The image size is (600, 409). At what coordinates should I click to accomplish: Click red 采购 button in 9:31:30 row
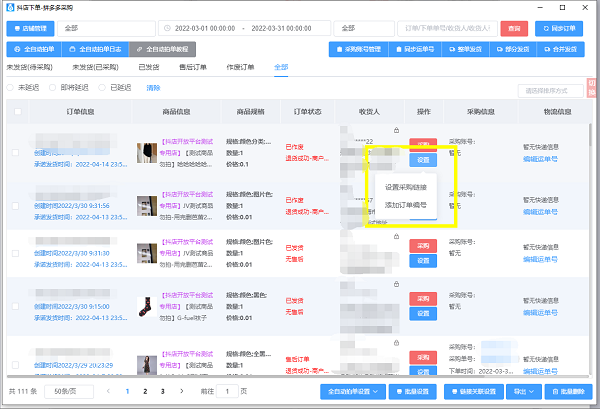423,246
